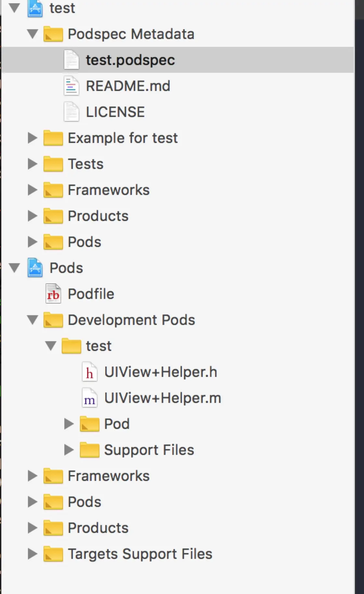Click the Podspec Metadata folder icon
This screenshot has height=594, width=364.
(53, 34)
